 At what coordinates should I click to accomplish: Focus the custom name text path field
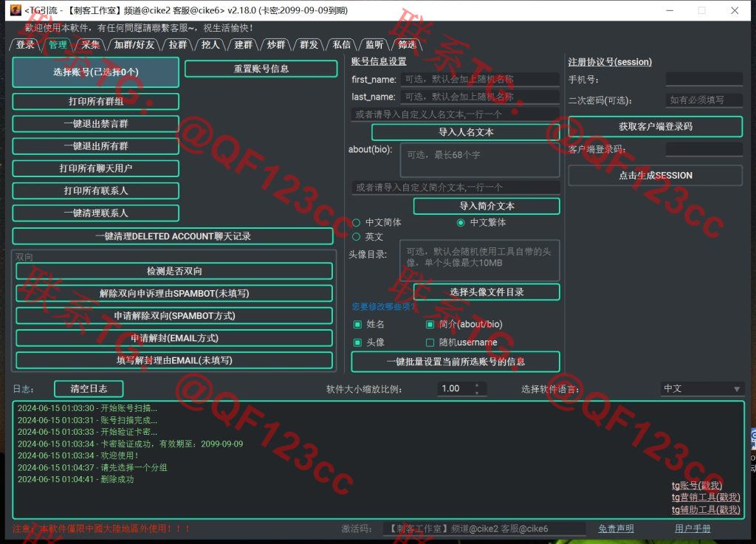455,114
